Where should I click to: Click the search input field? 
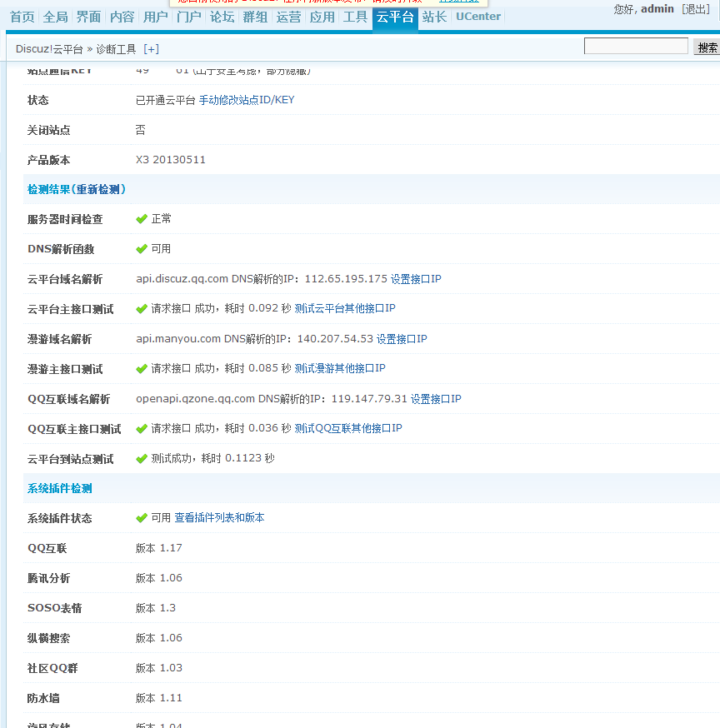(636, 46)
